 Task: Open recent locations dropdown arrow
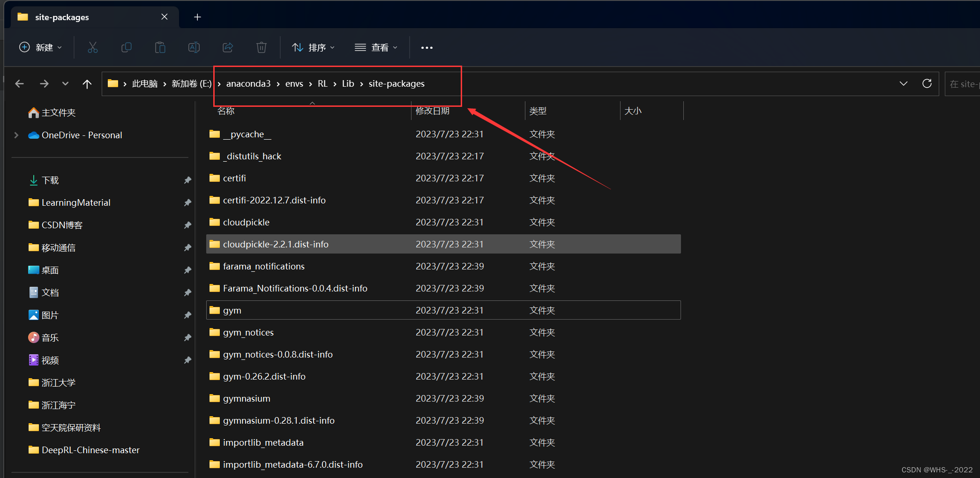click(65, 83)
